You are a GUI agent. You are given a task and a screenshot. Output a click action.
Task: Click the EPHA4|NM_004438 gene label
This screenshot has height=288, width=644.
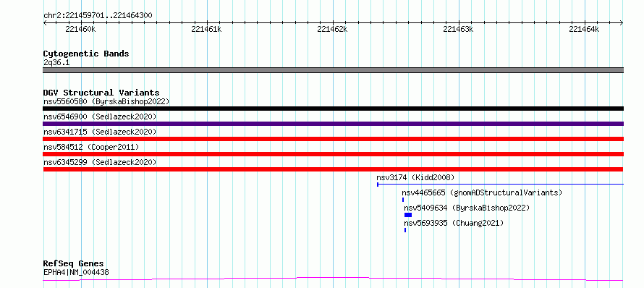click(x=76, y=272)
